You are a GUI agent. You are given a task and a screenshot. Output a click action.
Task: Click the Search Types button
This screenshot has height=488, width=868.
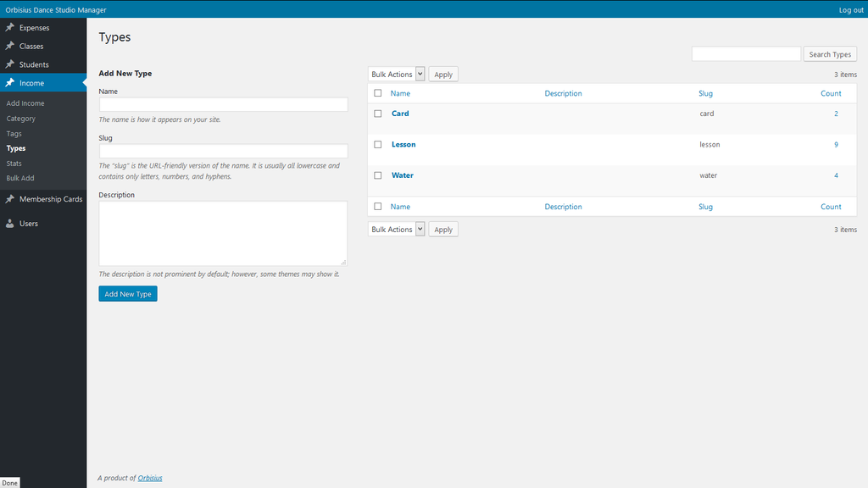[x=830, y=54]
